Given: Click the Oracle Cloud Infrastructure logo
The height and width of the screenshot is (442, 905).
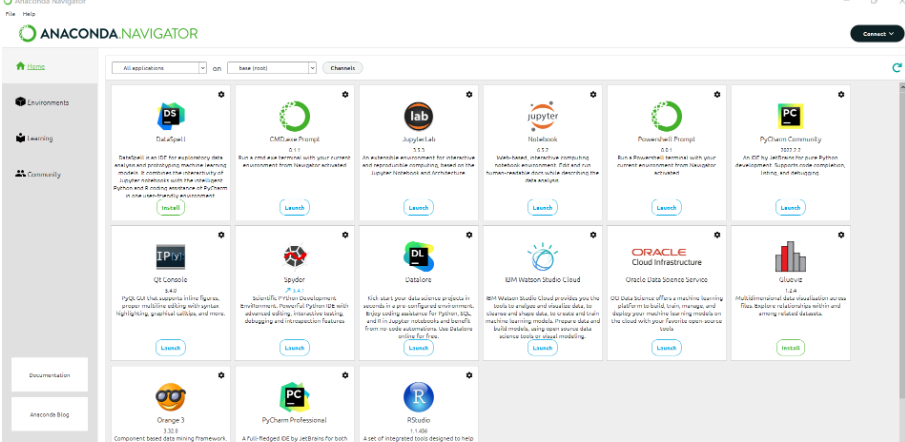Looking at the screenshot, I should point(667,257).
